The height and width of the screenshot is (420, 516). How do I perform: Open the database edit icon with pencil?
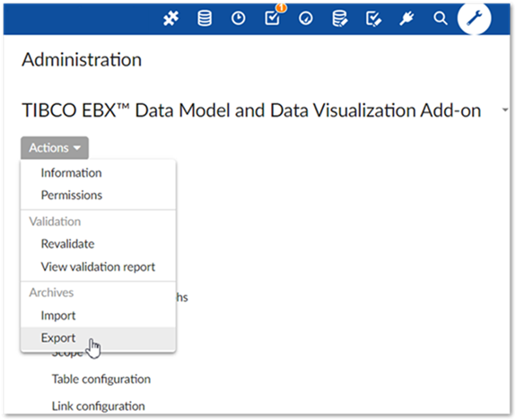[340, 18]
